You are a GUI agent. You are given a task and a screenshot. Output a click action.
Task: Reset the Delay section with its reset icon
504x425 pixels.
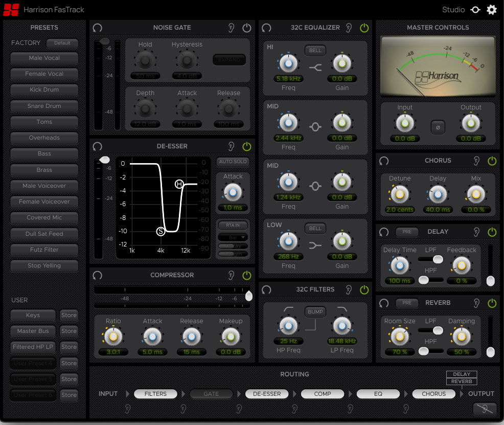384,232
